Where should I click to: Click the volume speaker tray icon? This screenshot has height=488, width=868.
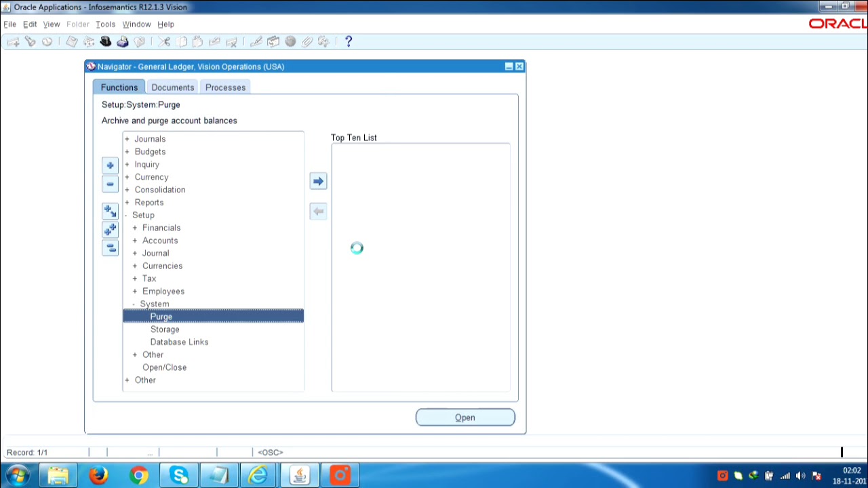[x=800, y=476]
